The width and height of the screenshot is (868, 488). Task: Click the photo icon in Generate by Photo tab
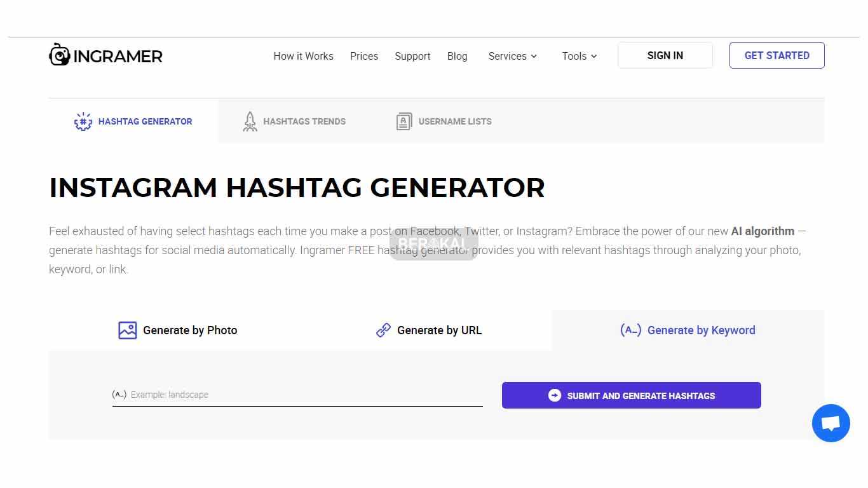click(127, 330)
